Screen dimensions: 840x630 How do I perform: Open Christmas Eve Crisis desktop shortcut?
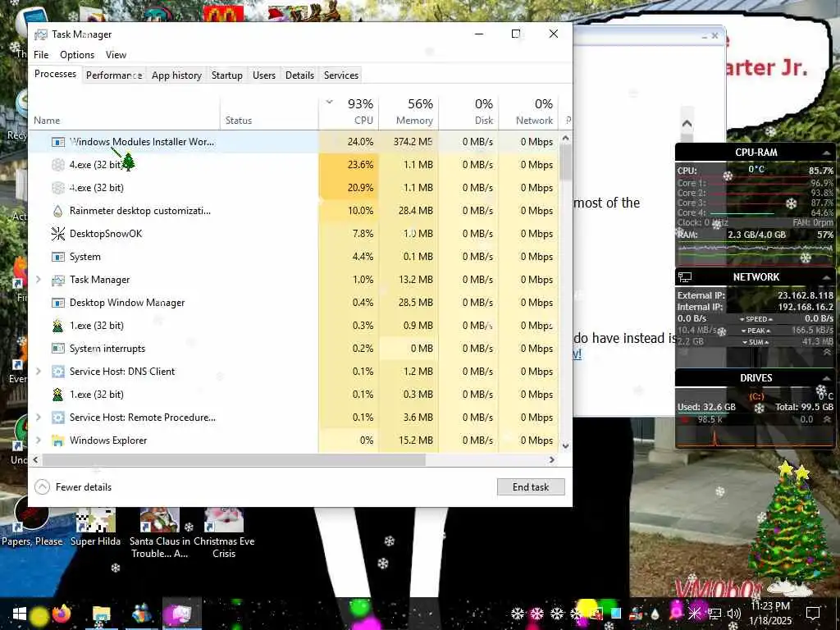[224, 533]
